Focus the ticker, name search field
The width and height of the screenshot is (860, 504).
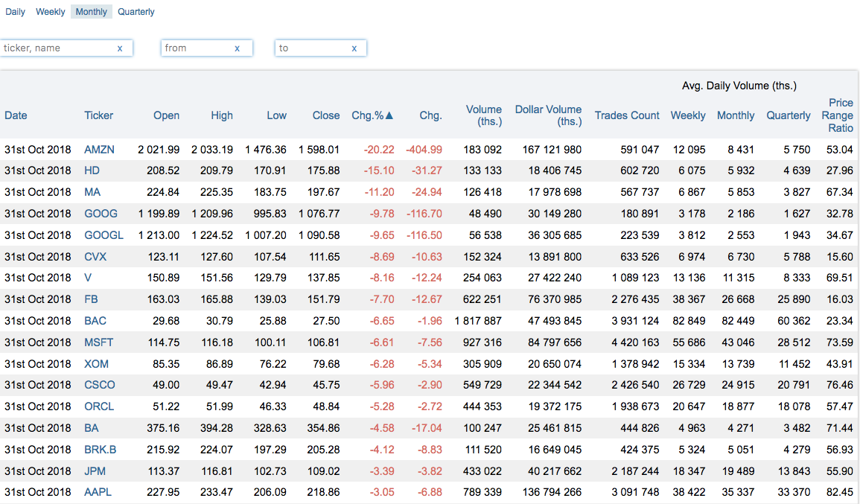click(66, 48)
